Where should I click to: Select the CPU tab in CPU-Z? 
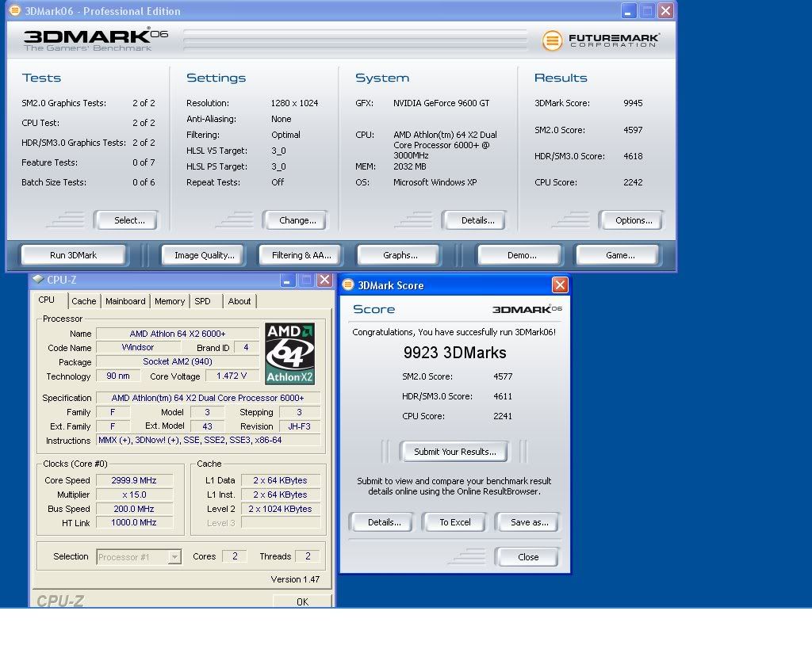point(47,300)
